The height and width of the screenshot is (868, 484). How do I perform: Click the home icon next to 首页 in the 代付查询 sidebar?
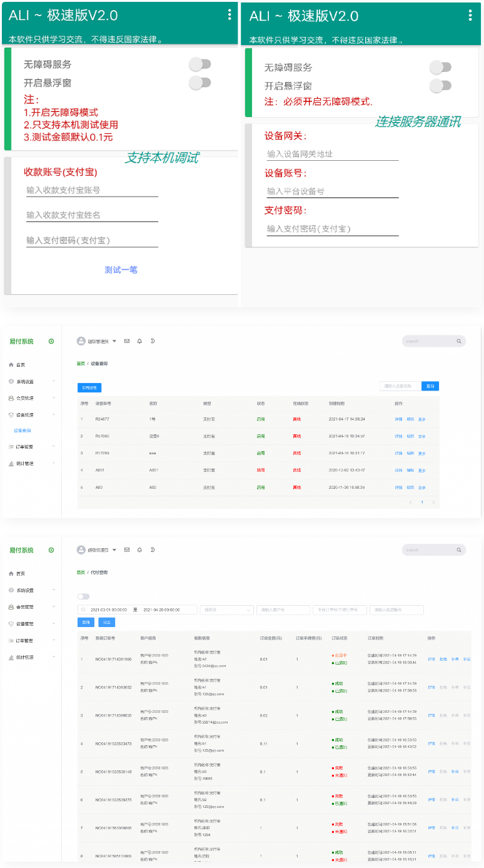11,573
